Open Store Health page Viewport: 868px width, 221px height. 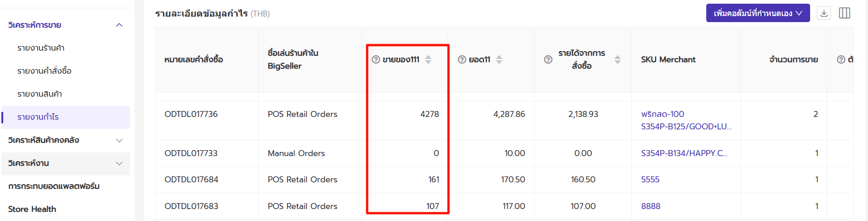(x=32, y=209)
